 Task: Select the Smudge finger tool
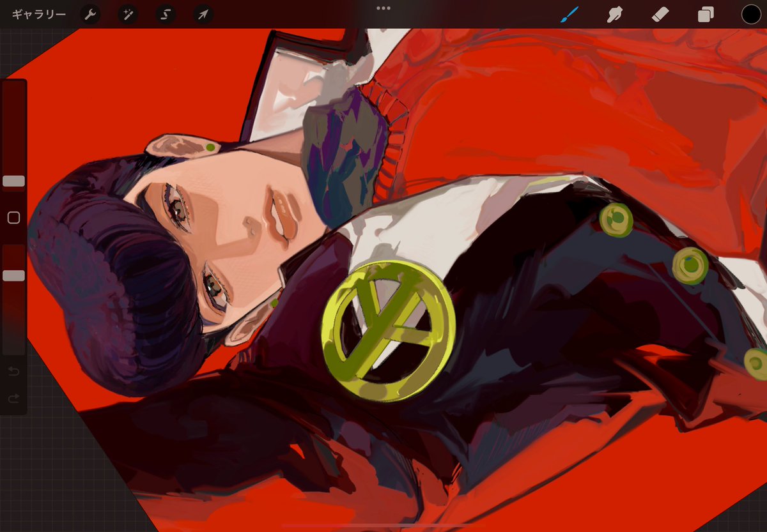[x=615, y=14]
